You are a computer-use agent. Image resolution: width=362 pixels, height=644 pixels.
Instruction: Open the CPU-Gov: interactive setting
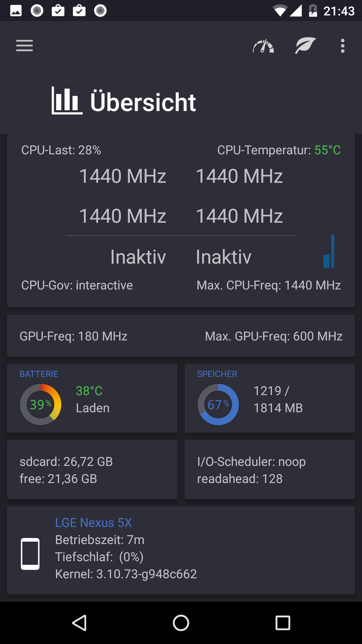77,285
